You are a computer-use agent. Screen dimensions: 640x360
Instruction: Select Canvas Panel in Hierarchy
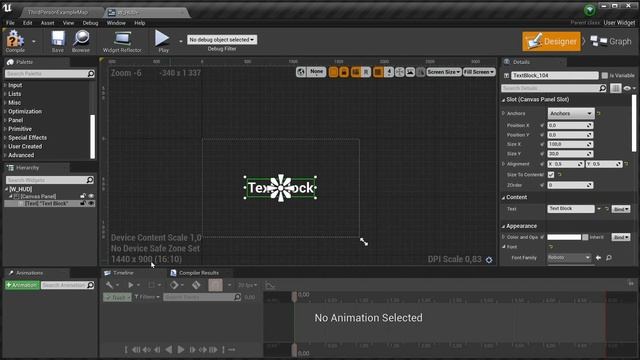click(x=38, y=196)
